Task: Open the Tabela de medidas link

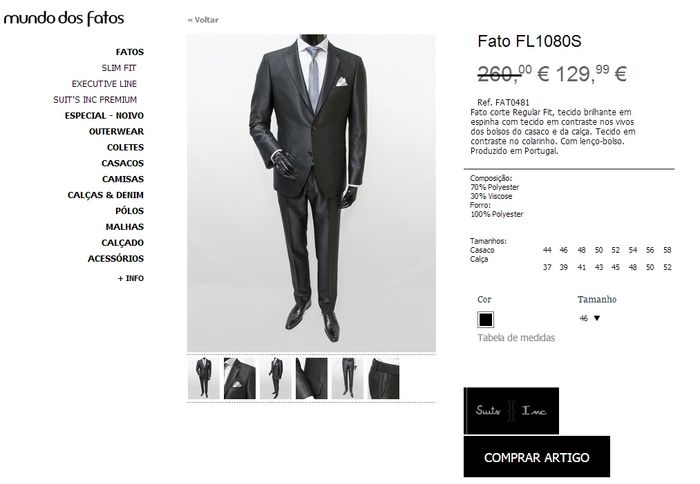Action: [516, 338]
